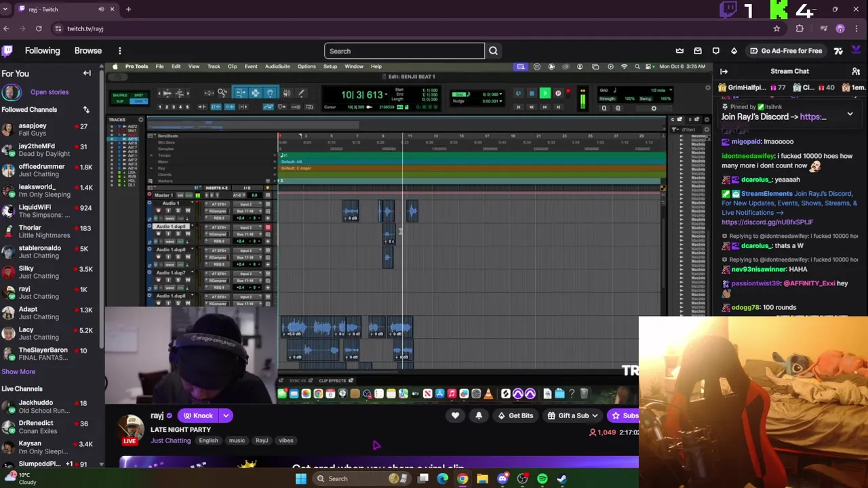This screenshot has width=868, height=488.
Task: Select the Pencil tool in Pro Tools
Action: point(301,93)
